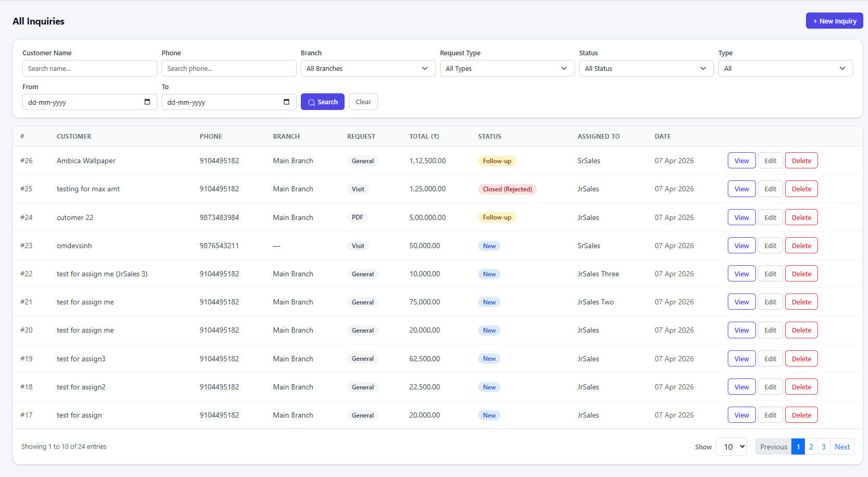Viewport: 868px width, 477px height.
Task: Focus the Phone search field
Action: point(229,68)
